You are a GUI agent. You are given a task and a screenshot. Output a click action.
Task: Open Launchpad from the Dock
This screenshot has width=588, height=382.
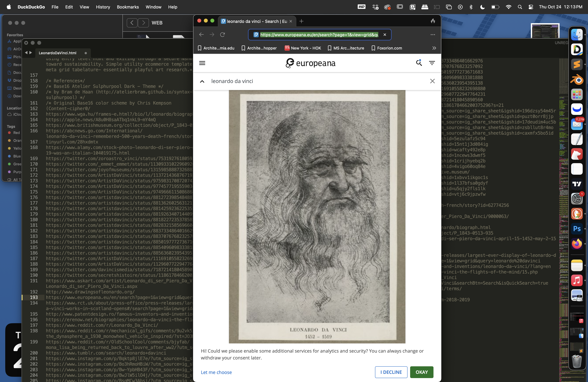(577, 94)
